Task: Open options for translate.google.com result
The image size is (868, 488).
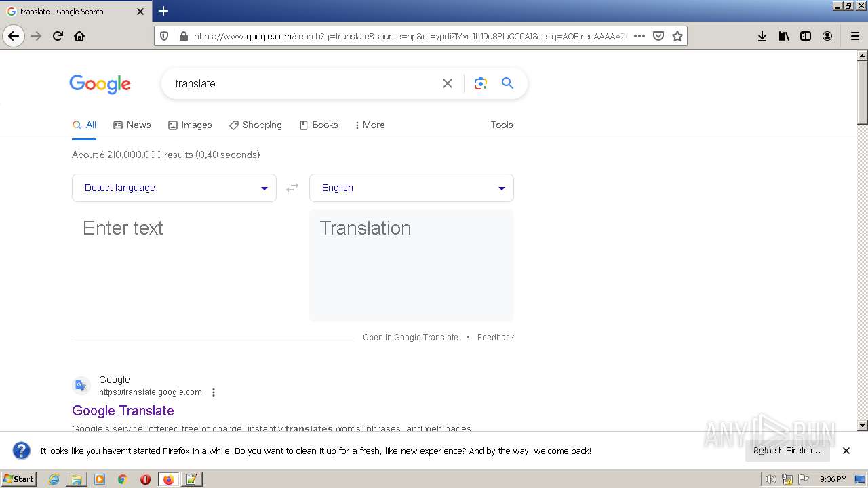Action: pos(214,392)
